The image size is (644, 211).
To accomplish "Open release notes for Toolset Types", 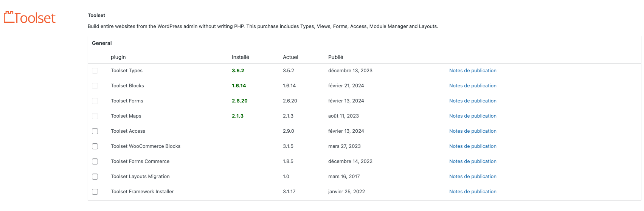I will pyautogui.click(x=472, y=71).
